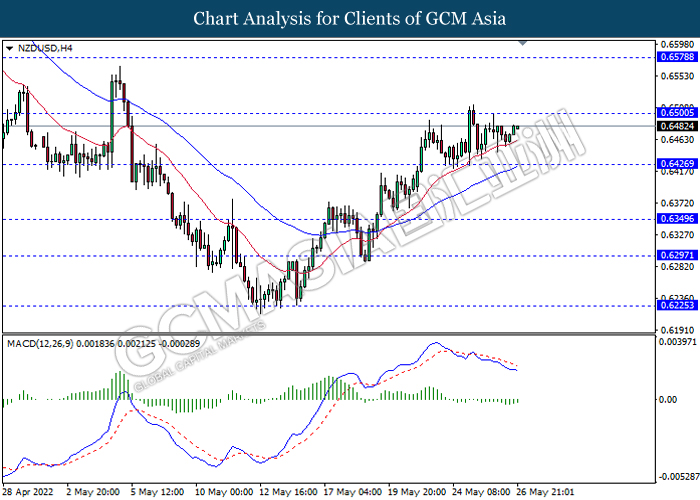700x500 pixels.
Task: Click the 0.63270 price axis value
Action: point(677,235)
